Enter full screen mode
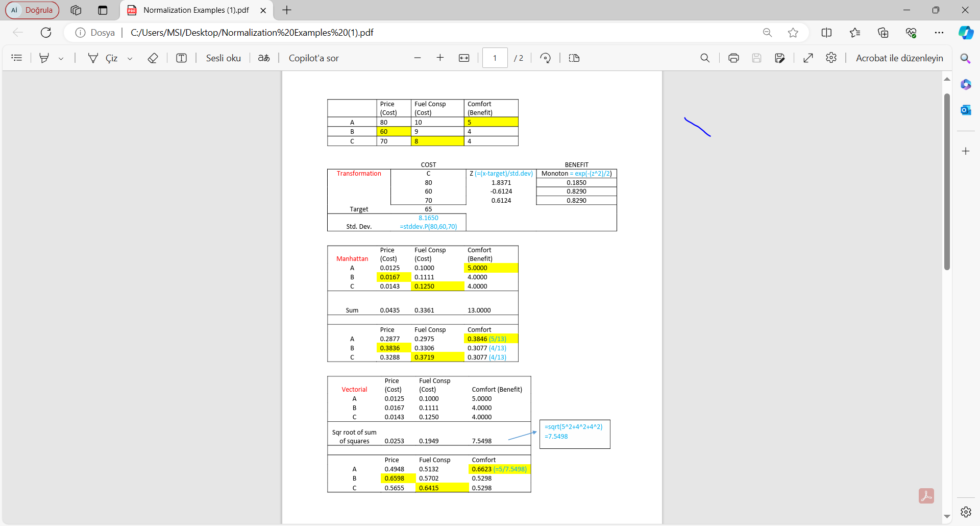This screenshot has height=526, width=980. (808, 58)
